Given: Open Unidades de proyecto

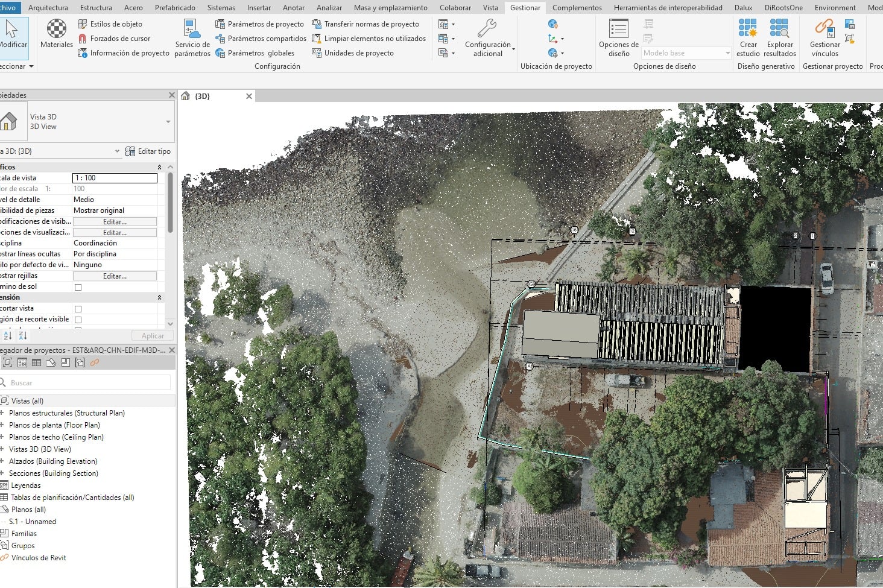Looking at the screenshot, I should pos(353,53).
